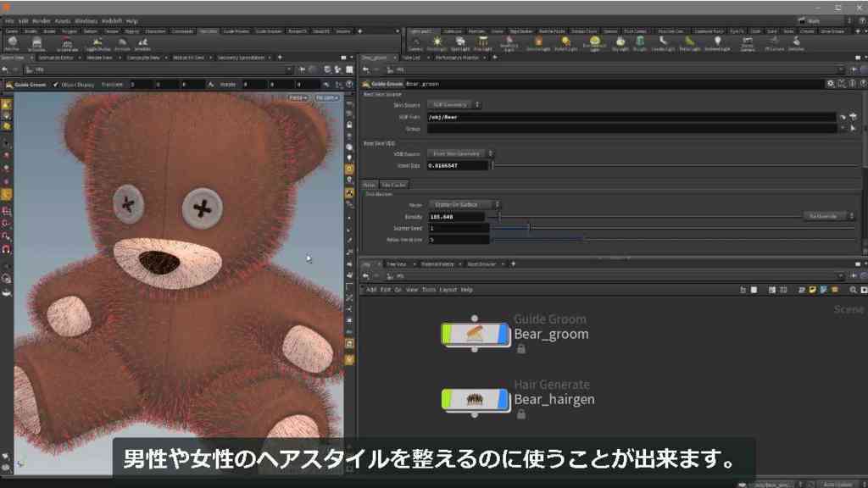Select the top viewport select tool icon
868x488 pixels.
pos(6,104)
